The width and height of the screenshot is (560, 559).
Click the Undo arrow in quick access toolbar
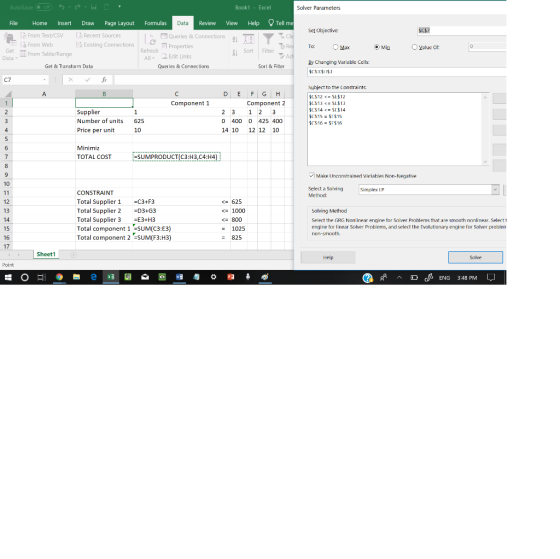point(62,7)
